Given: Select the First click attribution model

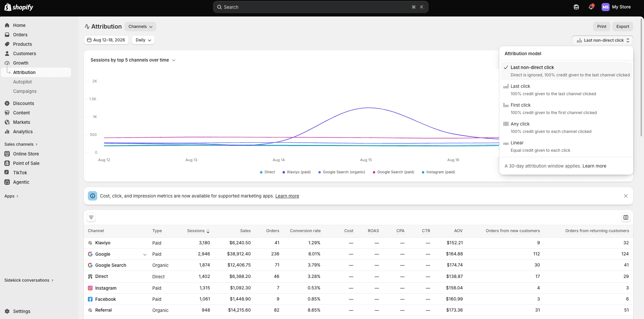Looking at the screenshot, I should tap(566, 109).
